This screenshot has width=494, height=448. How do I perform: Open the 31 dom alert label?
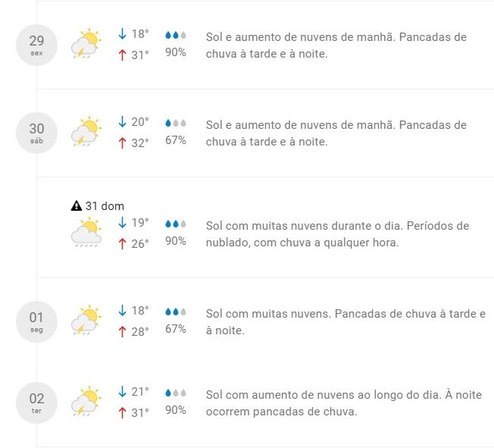tap(105, 205)
